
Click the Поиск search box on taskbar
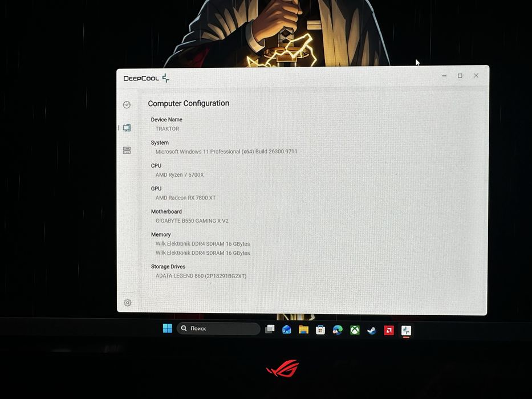coord(218,328)
